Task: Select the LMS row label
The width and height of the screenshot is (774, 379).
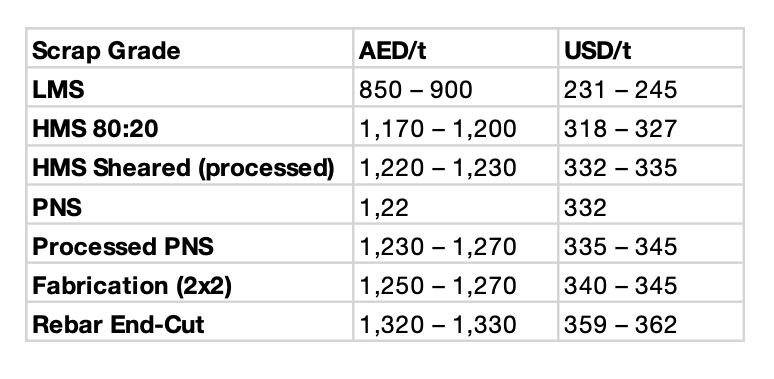Action: (58, 90)
